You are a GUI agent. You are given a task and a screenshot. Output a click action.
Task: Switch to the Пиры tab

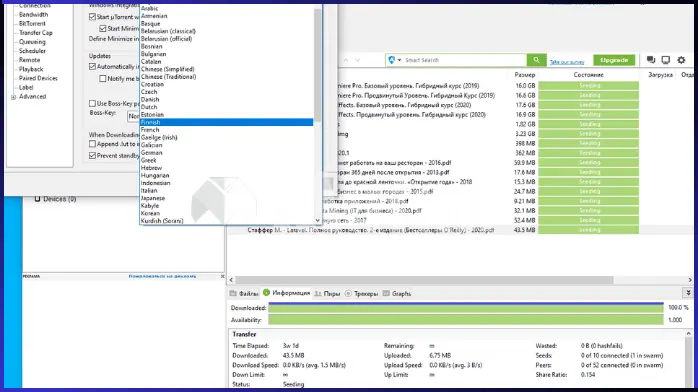click(327, 294)
